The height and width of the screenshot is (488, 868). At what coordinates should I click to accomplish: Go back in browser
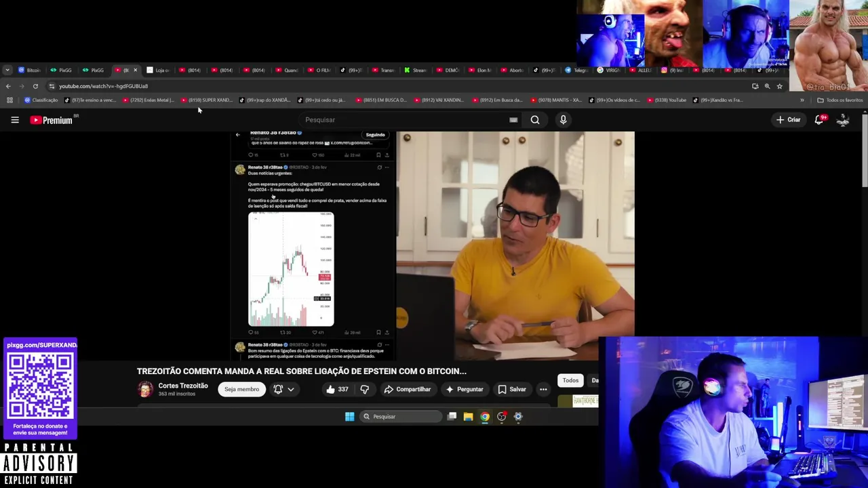tap(8, 86)
